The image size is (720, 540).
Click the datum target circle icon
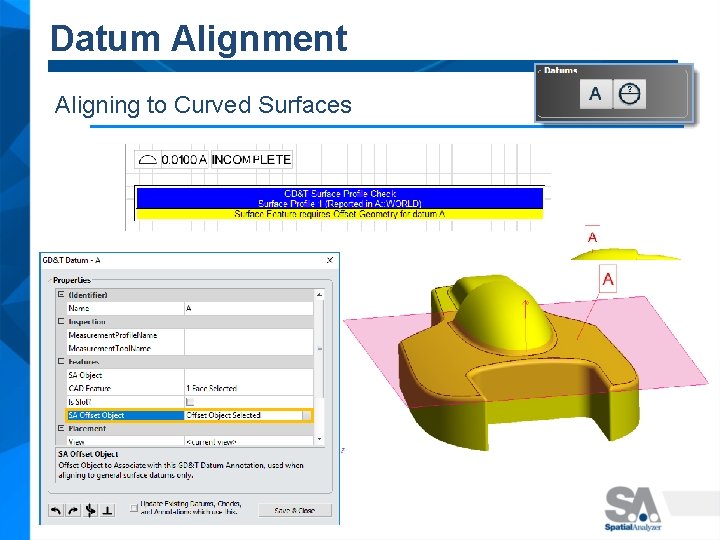click(629, 94)
